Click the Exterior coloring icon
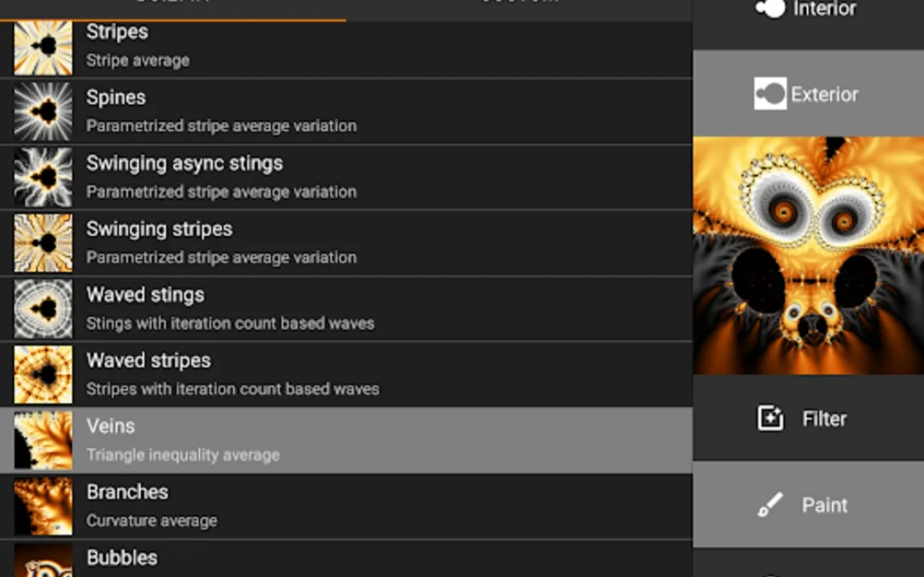The image size is (924, 577). point(770,93)
